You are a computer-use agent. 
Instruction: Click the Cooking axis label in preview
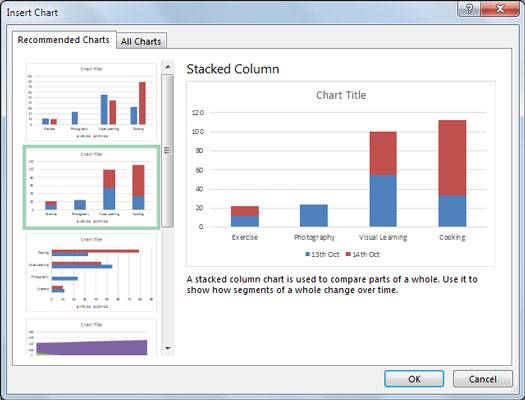pyautogui.click(x=452, y=237)
